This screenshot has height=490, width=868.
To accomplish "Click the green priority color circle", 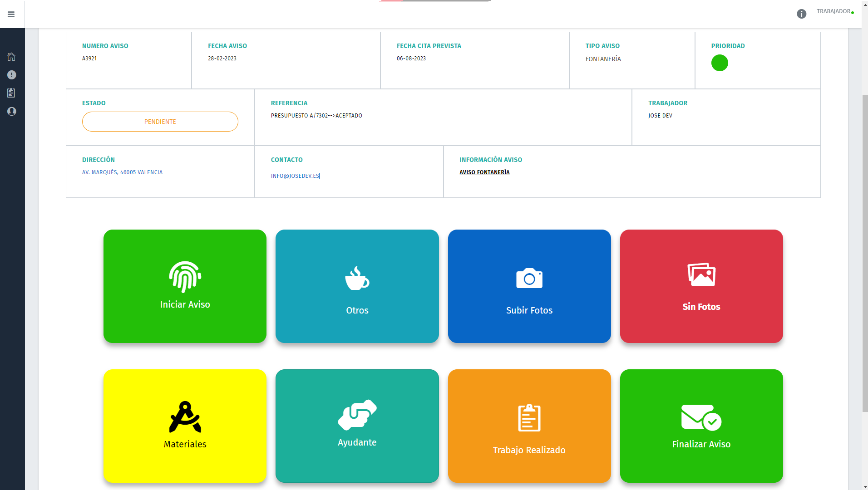I will 719,63.
